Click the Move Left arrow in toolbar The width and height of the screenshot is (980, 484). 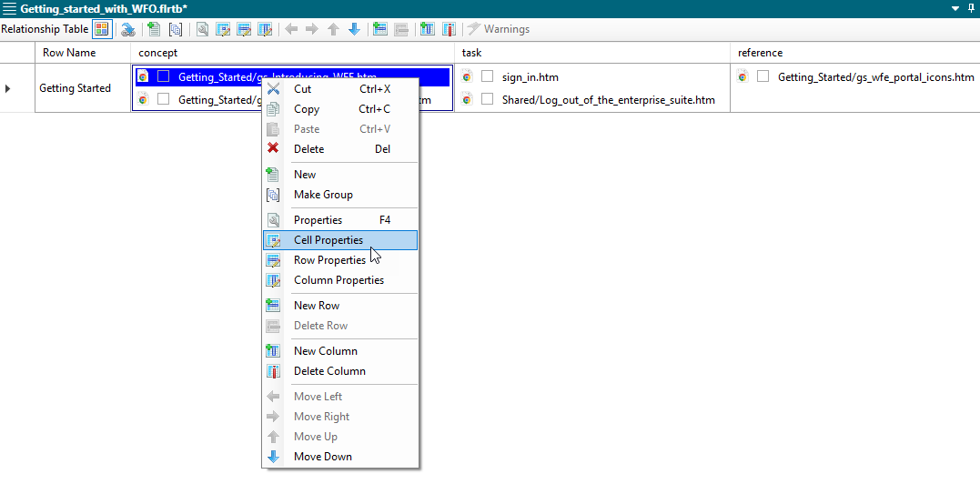pyautogui.click(x=291, y=29)
